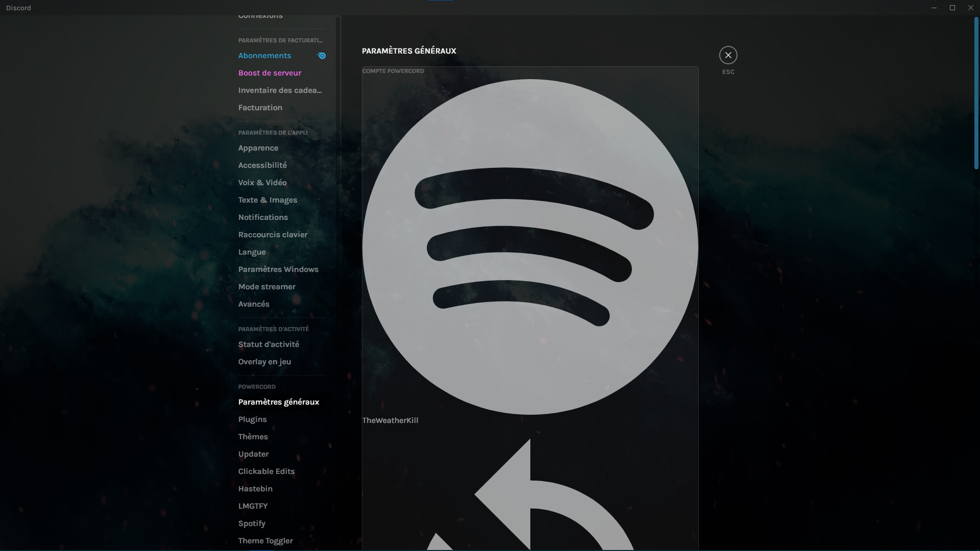Click the large Spotify logo avatar
Screen dimensions: 980x551
pyautogui.click(x=530, y=247)
